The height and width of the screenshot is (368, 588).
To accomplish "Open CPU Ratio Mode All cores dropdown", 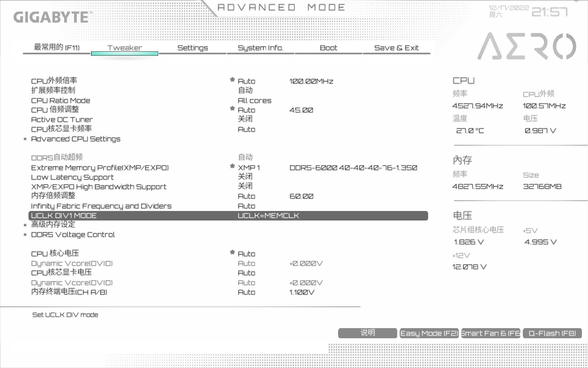I will tap(254, 101).
